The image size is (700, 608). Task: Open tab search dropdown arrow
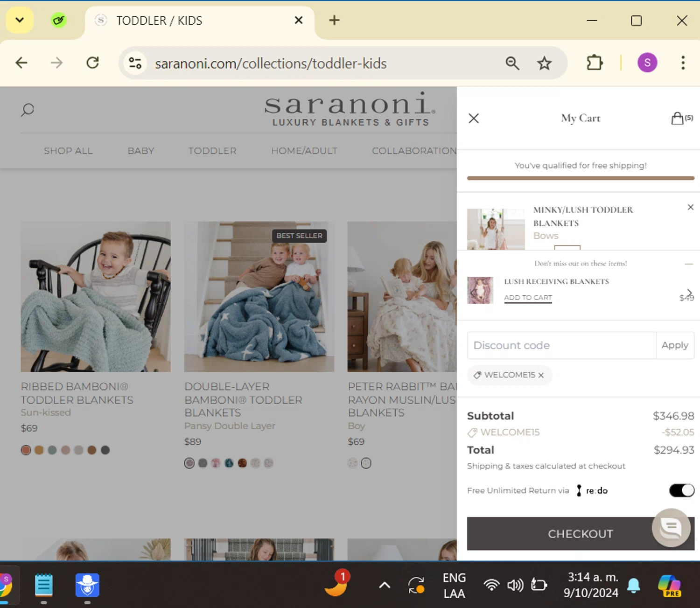20,20
